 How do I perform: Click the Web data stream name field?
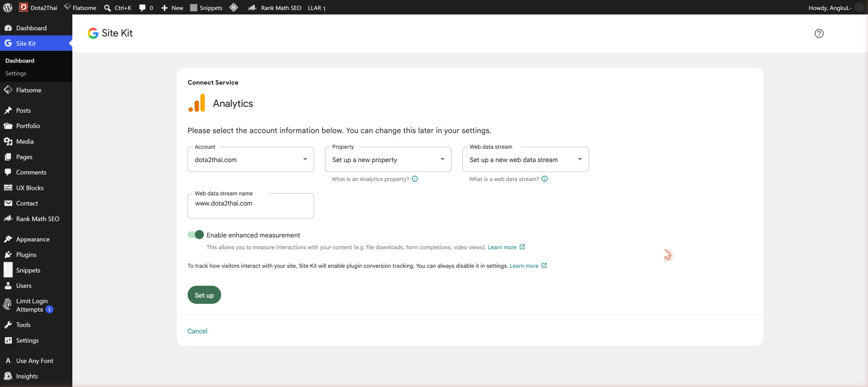tap(251, 206)
